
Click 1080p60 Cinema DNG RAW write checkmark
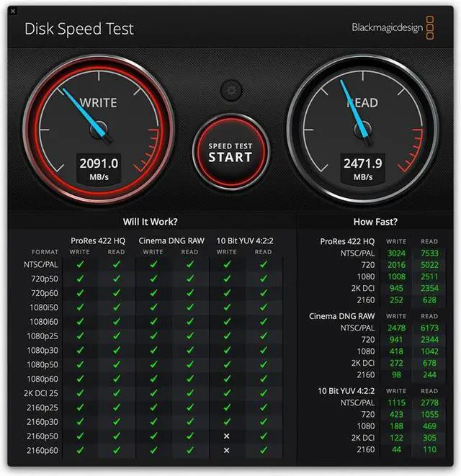[153, 379]
